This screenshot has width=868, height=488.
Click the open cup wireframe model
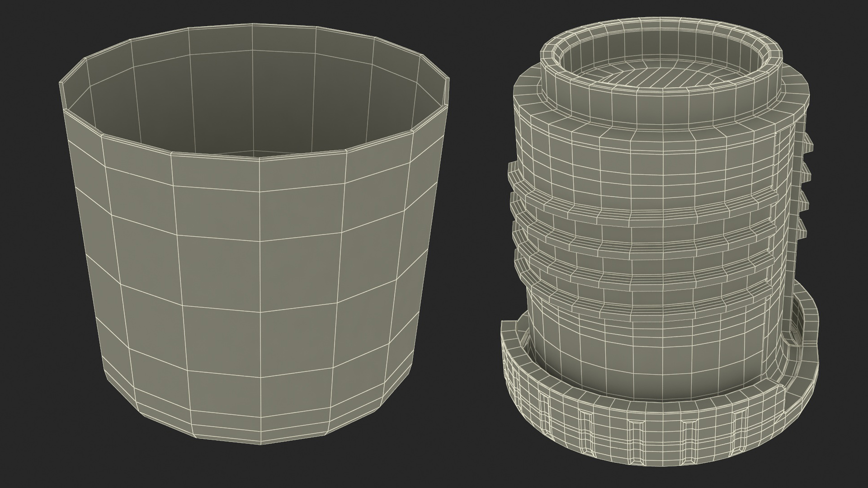pos(254,235)
